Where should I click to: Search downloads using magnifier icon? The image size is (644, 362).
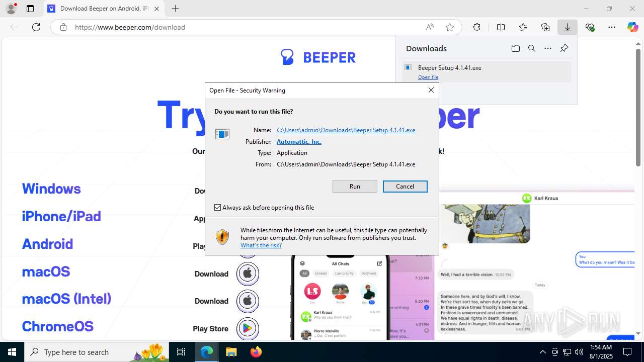531,48
